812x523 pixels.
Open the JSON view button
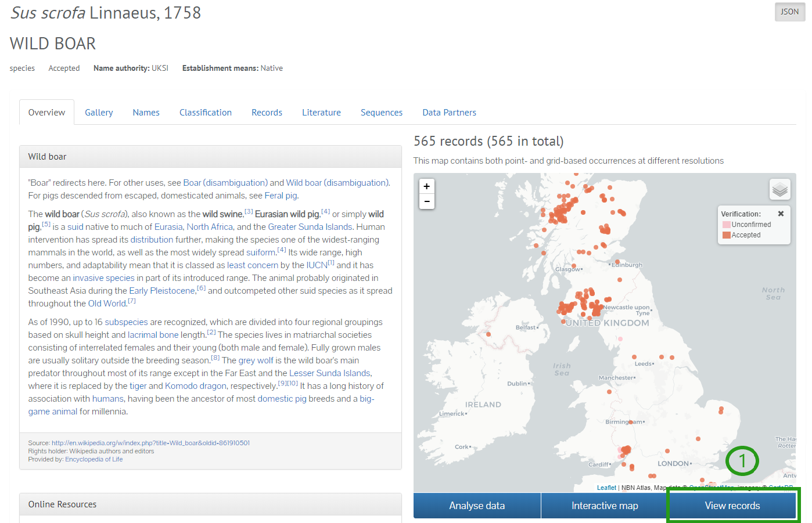[789, 12]
